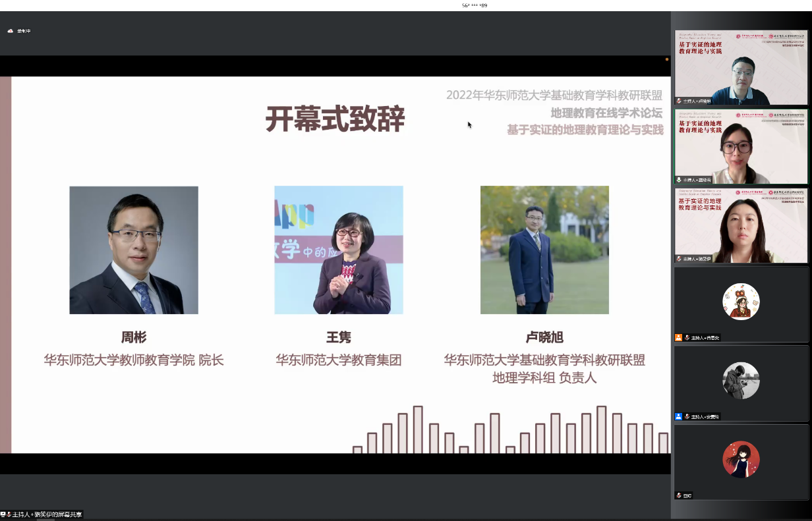
Task: Open the cartoon girl with red hat avatar
Action: pos(741,302)
